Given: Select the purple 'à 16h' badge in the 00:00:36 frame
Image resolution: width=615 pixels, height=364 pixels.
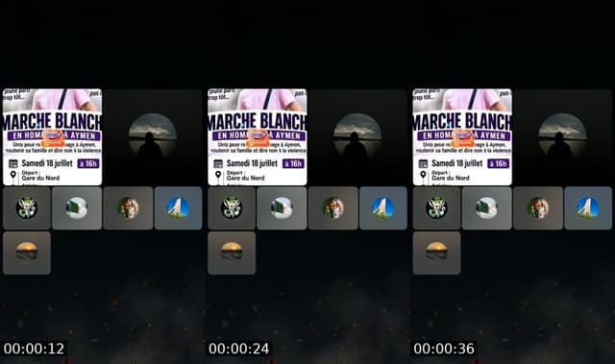Looking at the screenshot, I should (498, 163).
